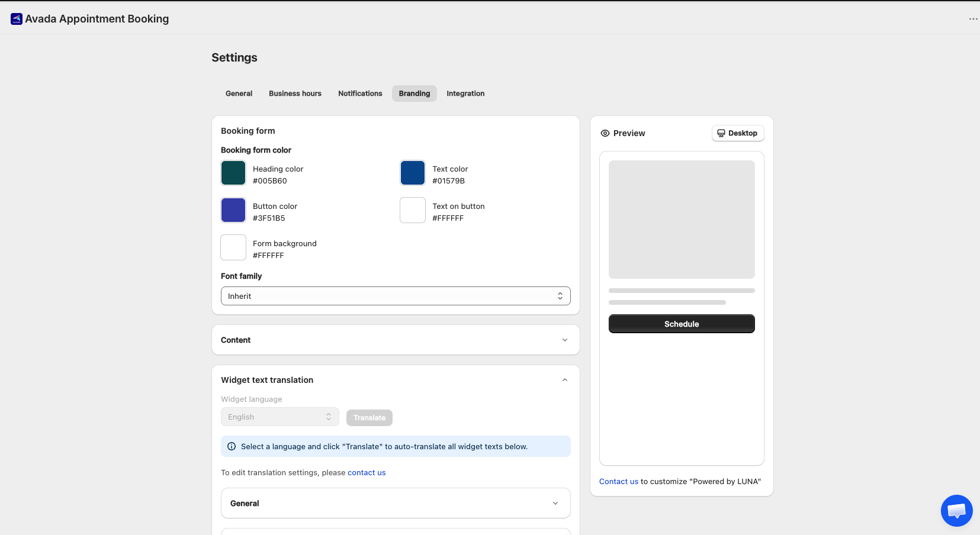Click the Schedule button in preview

pos(682,324)
